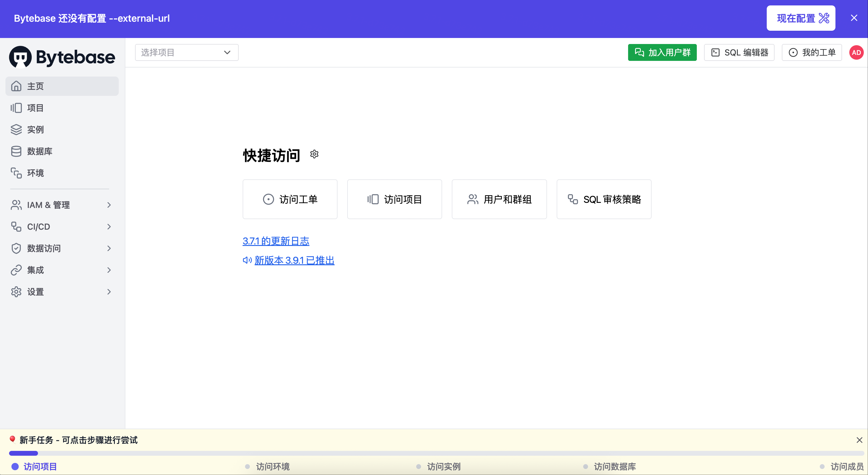This screenshot has height=475, width=868.
Task: Expand the CI/CD sidebar section
Action: (x=62, y=227)
